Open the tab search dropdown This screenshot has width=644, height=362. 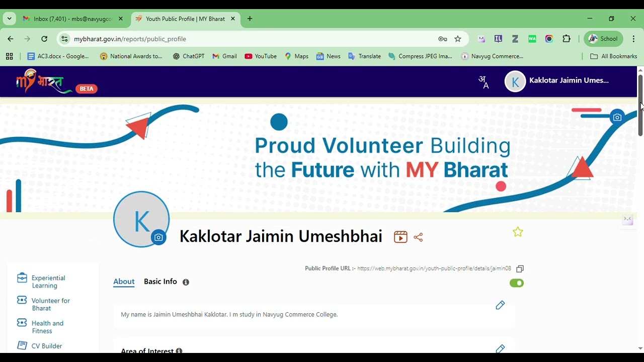point(9,19)
